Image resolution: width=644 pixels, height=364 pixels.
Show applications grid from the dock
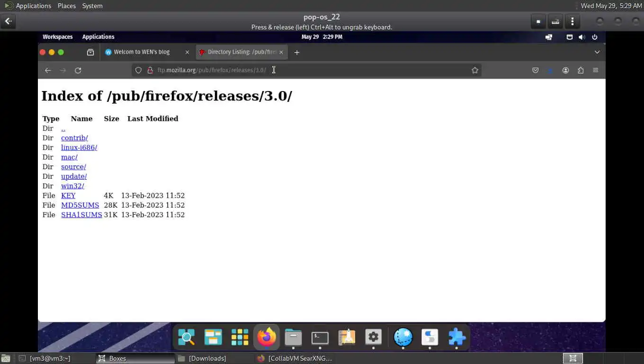[240, 337]
